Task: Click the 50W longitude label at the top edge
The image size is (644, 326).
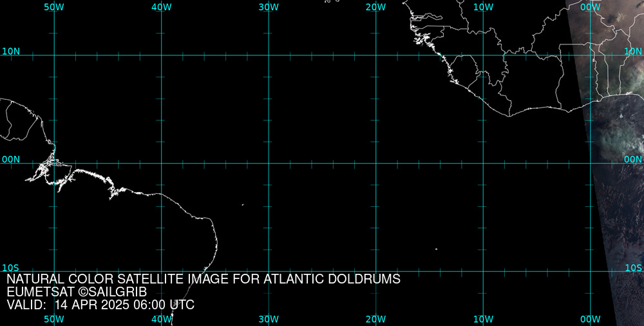Action: [x=53, y=7]
